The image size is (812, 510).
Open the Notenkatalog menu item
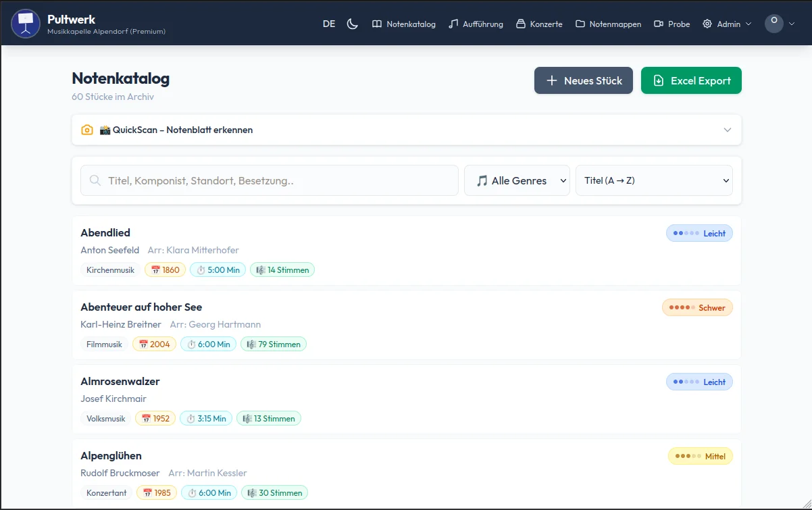404,24
